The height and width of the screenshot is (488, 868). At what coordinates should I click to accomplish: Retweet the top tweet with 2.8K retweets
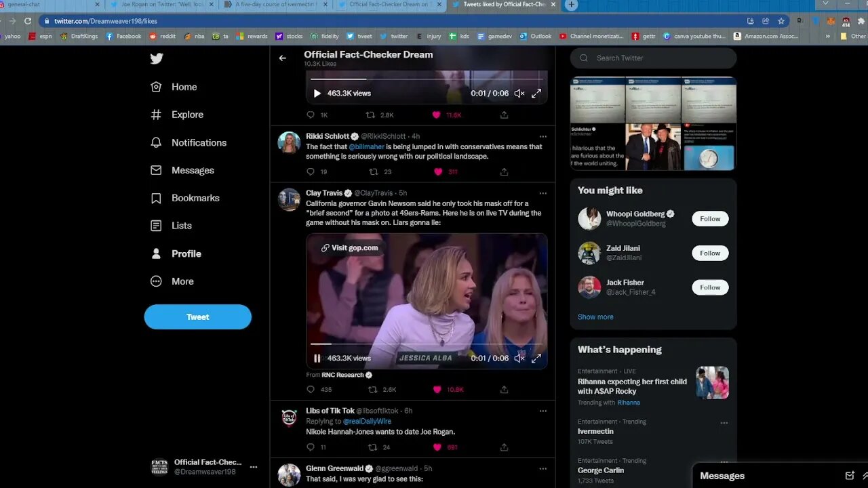click(x=370, y=115)
